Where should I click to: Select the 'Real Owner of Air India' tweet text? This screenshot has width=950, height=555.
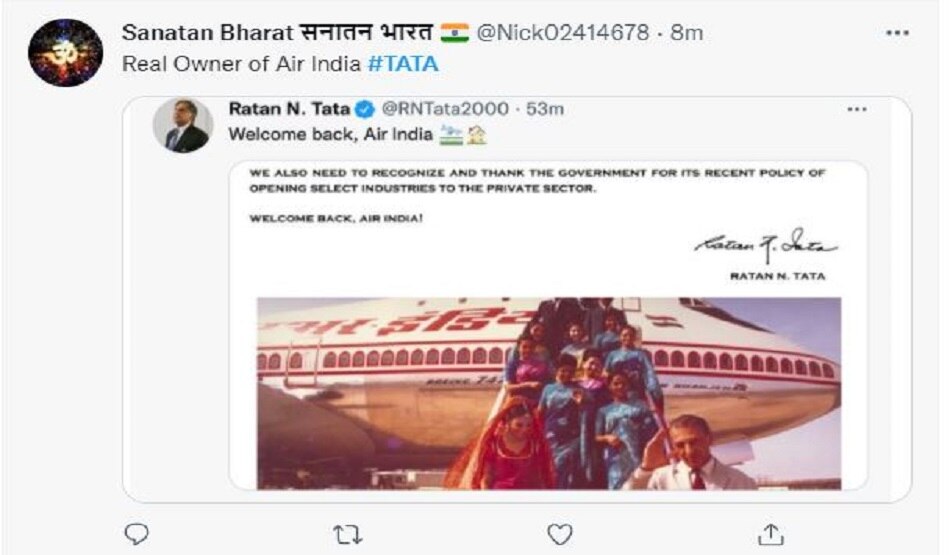[241, 64]
